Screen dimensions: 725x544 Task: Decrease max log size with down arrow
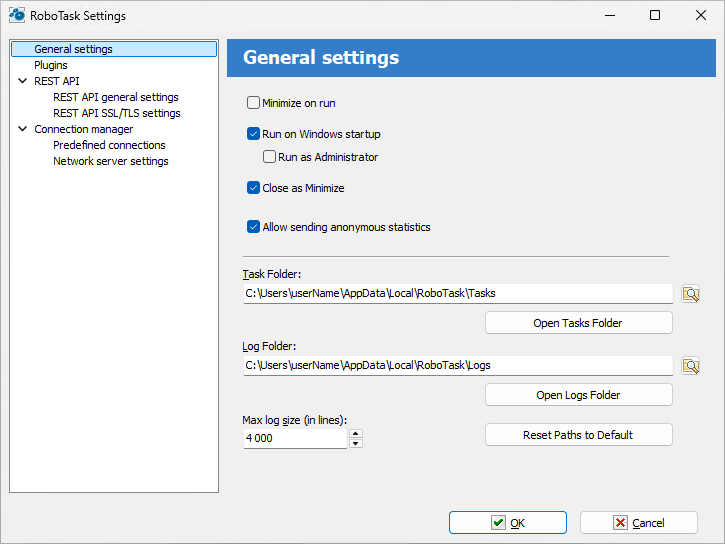[355, 443]
